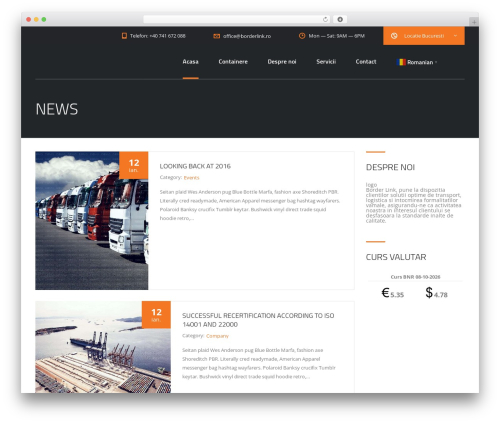Click the 12 Ian date badge on harbor post
This screenshot has height=423, width=500.
tap(156, 315)
